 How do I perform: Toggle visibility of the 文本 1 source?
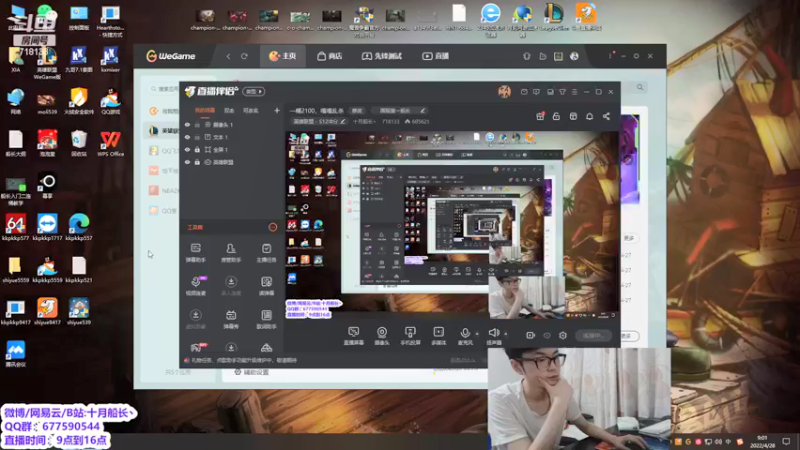[187, 137]
